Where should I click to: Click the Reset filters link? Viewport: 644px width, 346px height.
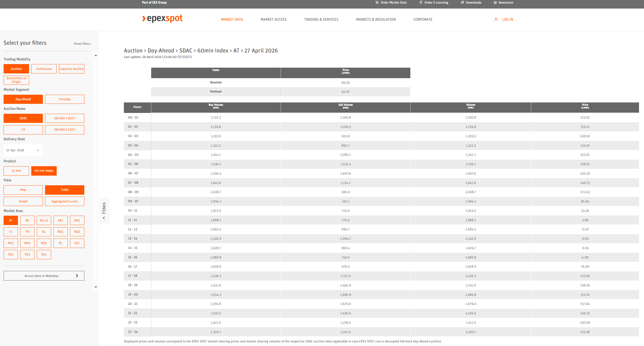click(x=82, y=44)
